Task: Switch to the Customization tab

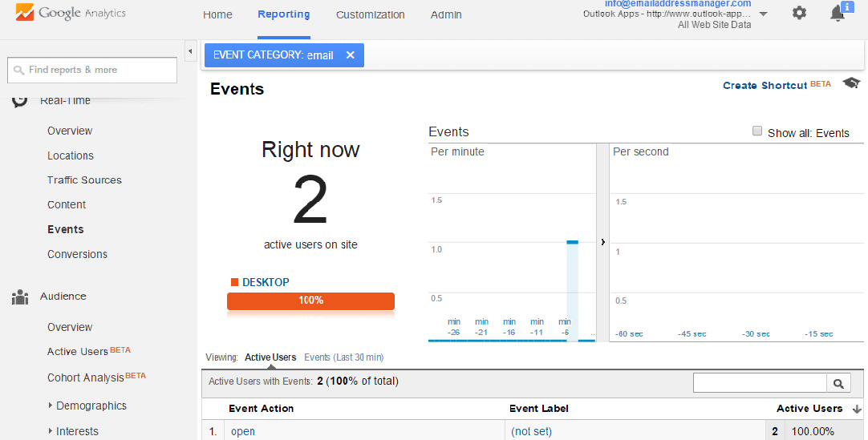Action: (x=370, y=14)
